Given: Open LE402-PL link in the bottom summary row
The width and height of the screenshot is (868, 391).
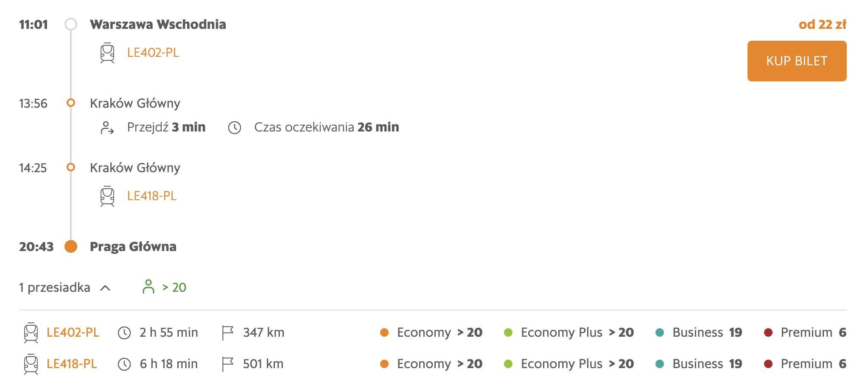Looking at the screenshot, I should (73, 333).
